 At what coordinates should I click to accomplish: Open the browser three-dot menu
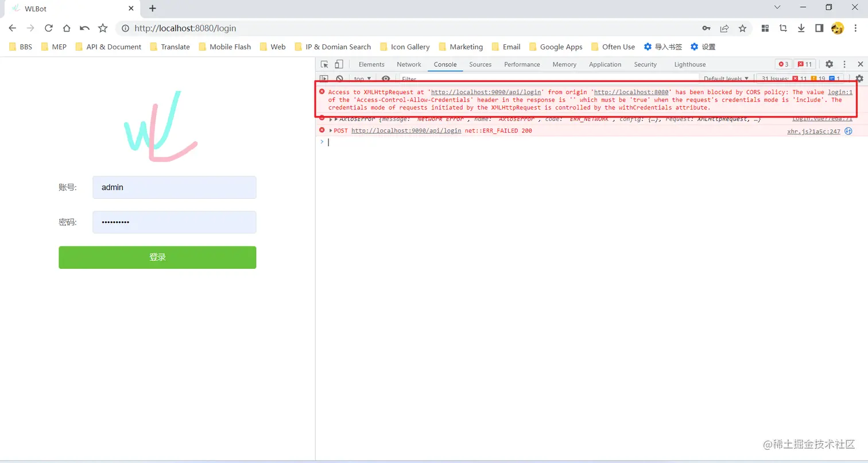click(855, 28)
